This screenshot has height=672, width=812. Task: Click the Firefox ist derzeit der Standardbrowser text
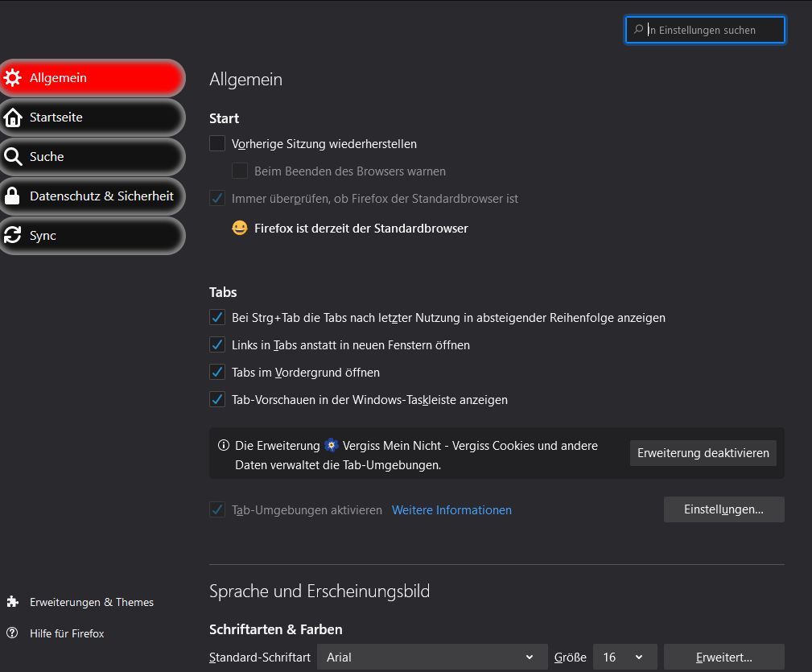click(361, 229)
